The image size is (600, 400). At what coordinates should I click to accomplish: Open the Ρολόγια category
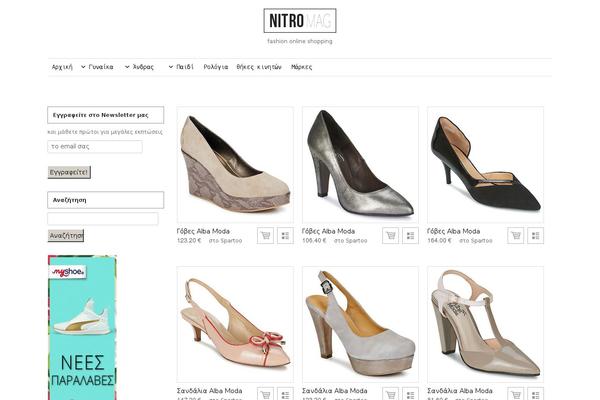point(215,67)
